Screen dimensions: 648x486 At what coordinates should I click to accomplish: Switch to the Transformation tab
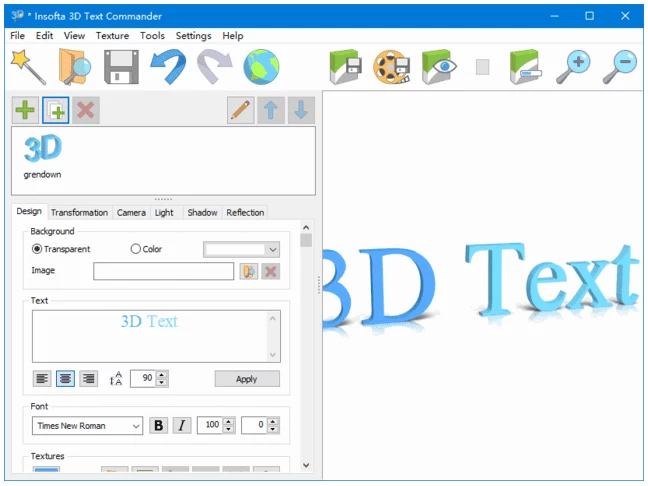coord(79,212)
